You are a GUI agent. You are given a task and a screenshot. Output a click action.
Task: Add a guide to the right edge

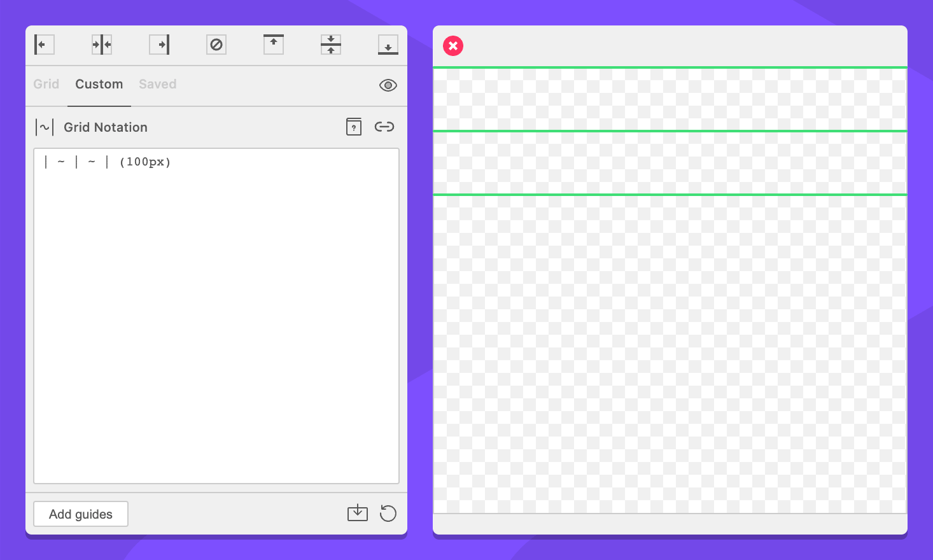point(159,45)
